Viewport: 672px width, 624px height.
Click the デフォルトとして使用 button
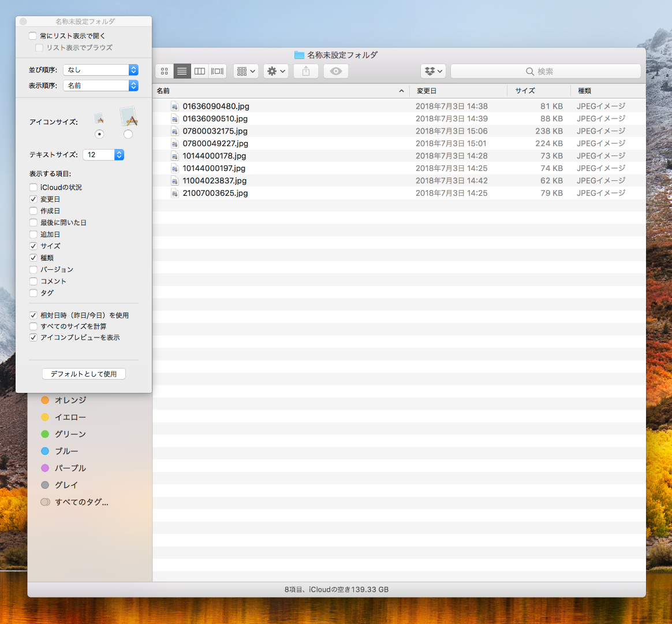point(84,374)
